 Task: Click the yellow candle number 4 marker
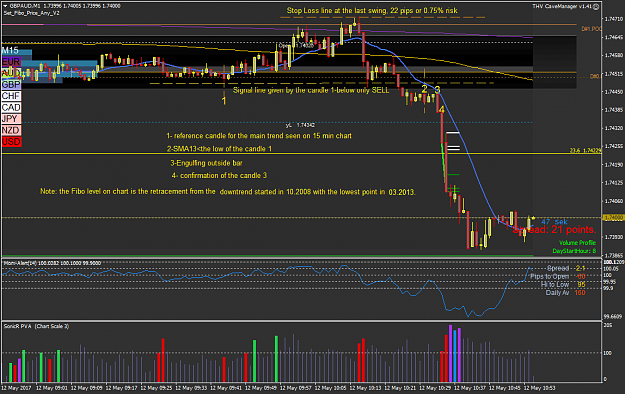tap(442, 109)
